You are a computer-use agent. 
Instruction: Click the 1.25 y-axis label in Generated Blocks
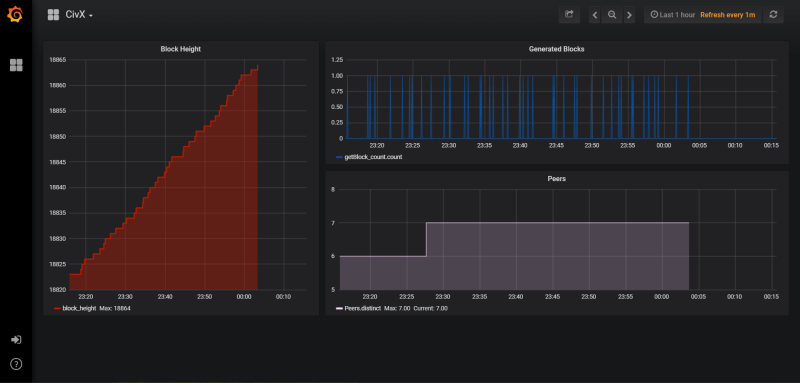(x=338, y=60)
